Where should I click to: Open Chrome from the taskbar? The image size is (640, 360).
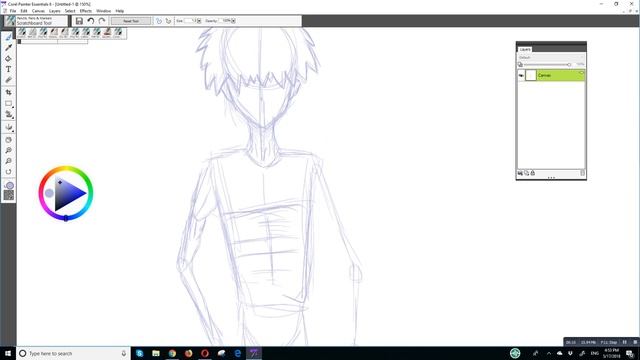(172, 353)
